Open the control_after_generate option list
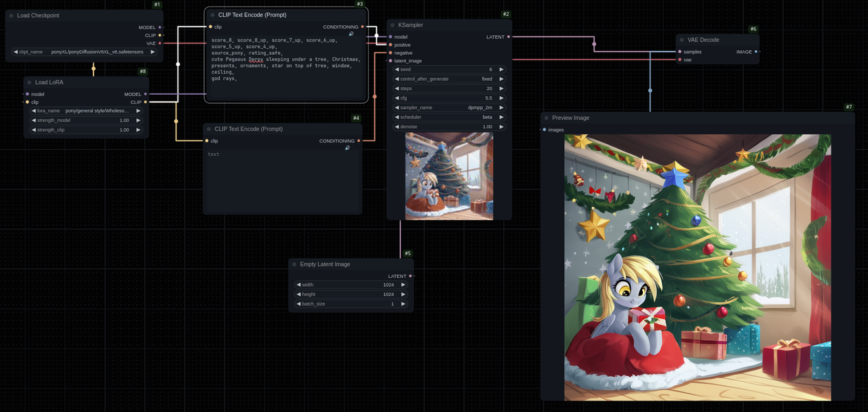 [449, 79]
